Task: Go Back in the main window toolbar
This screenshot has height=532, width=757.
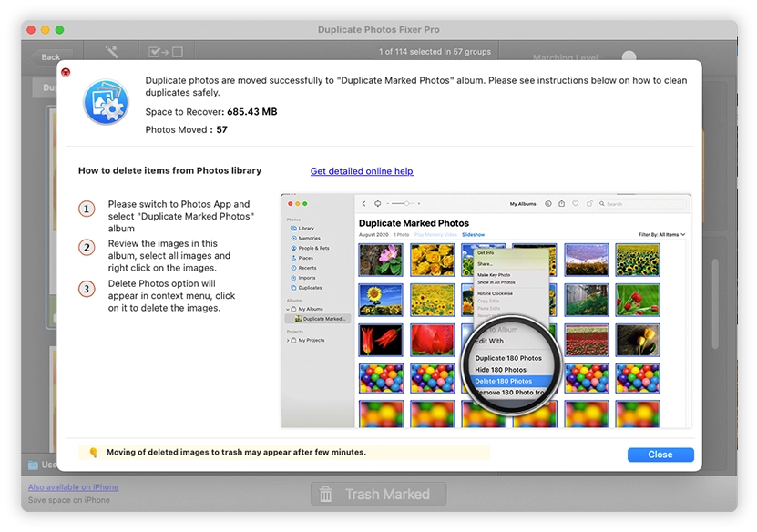Action: tap(51, 57)
